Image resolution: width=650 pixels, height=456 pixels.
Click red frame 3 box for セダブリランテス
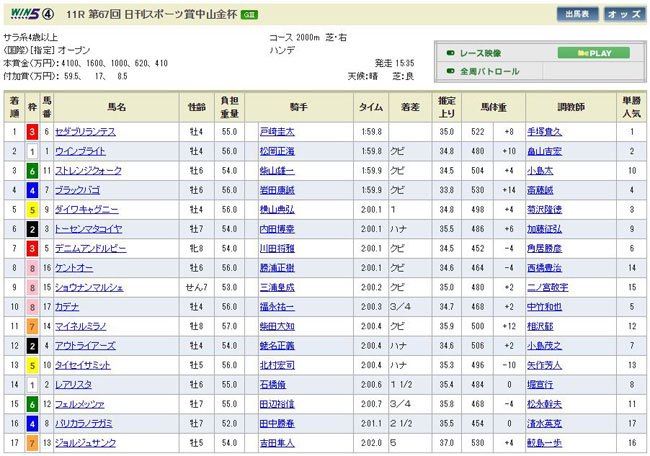click(32, 131)
